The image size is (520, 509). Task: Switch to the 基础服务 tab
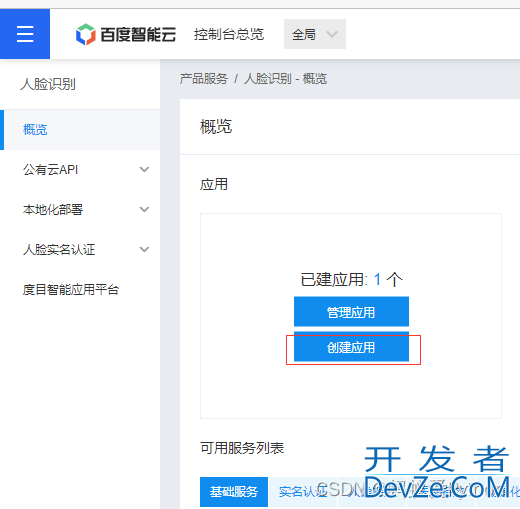pyautogui.click(x=234, y=492)
